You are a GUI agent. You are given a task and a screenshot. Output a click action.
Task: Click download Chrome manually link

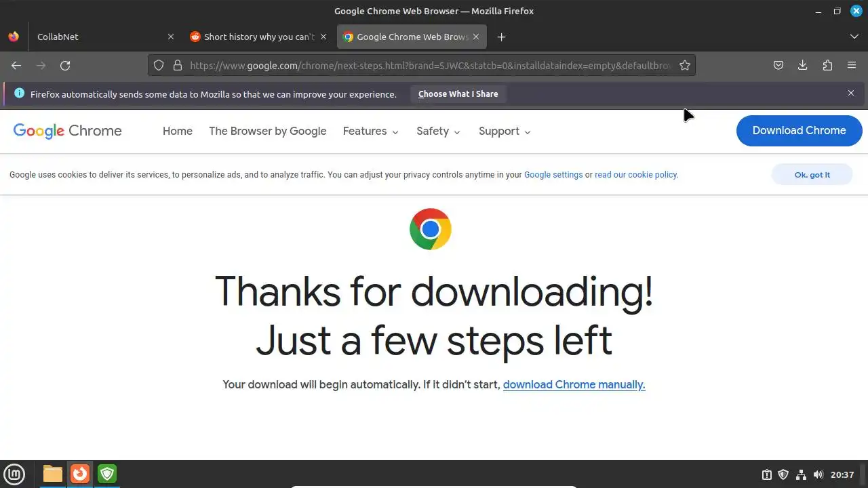pos(574,384)
